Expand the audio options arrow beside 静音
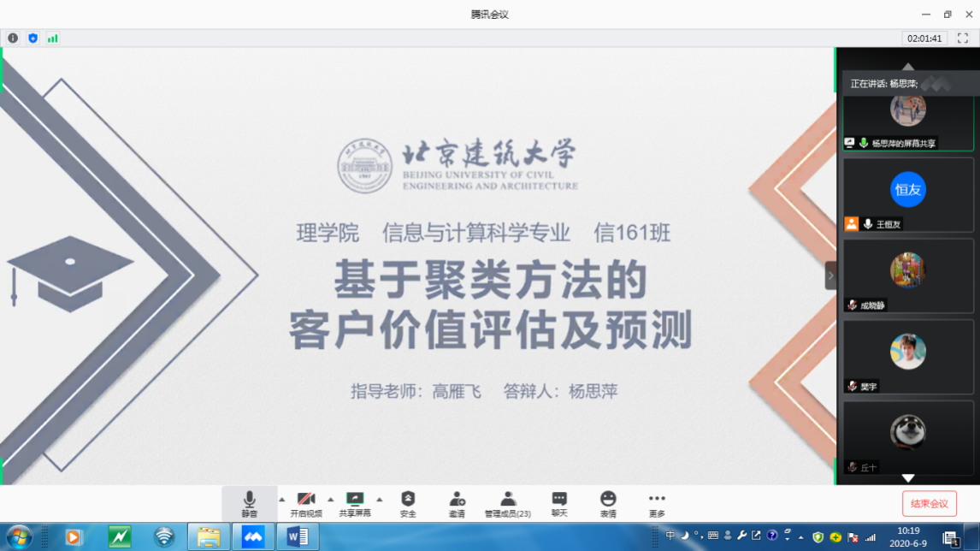This screenshot has height=551, width=980. tap(282, 500)
